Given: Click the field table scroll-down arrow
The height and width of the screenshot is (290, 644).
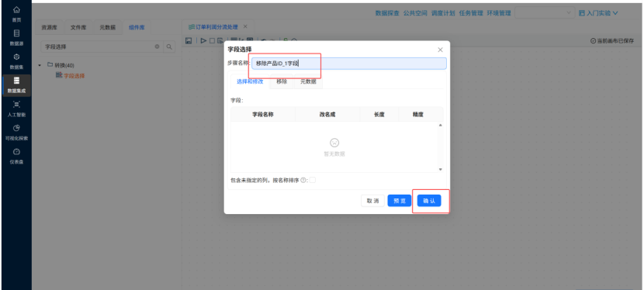Looking at the screenshot, I should pos(440,169).
